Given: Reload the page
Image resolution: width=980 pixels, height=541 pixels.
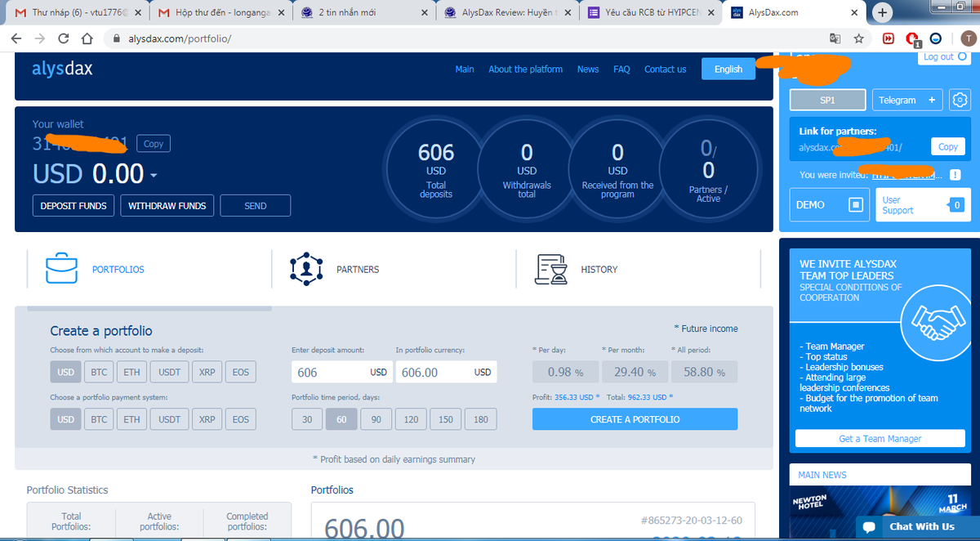Looking at the screenshot, I should coord(64,38).
